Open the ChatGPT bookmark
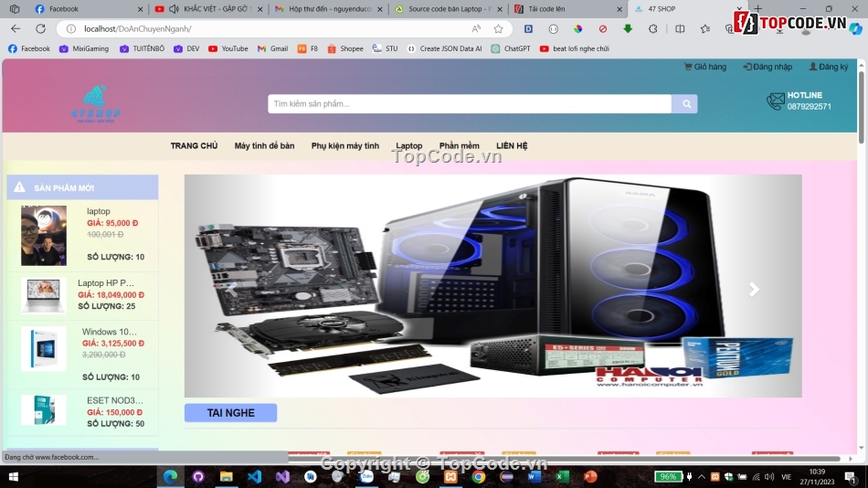Screen dimensions: 868x488 (x=511, y=48)
